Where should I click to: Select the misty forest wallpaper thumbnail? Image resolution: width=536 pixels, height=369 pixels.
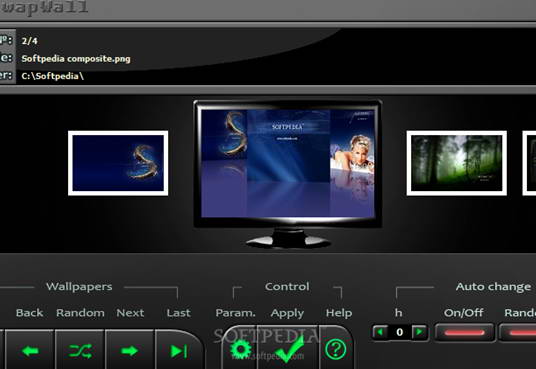457,163
